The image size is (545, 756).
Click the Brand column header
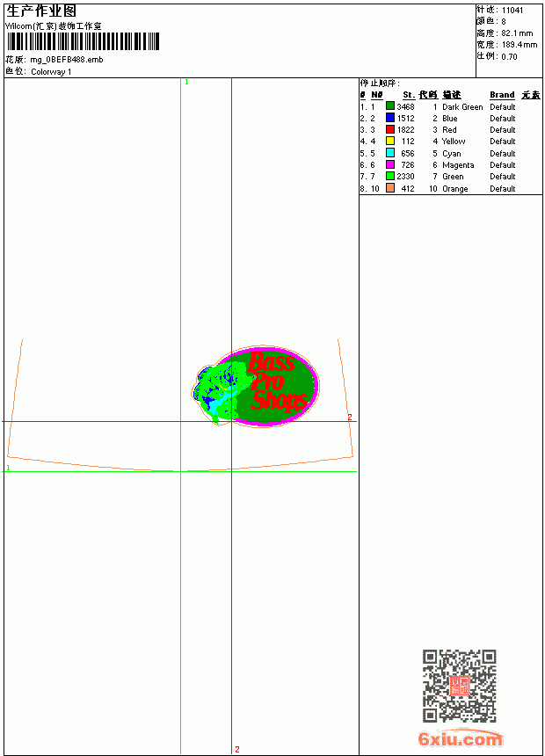(502, 95)
